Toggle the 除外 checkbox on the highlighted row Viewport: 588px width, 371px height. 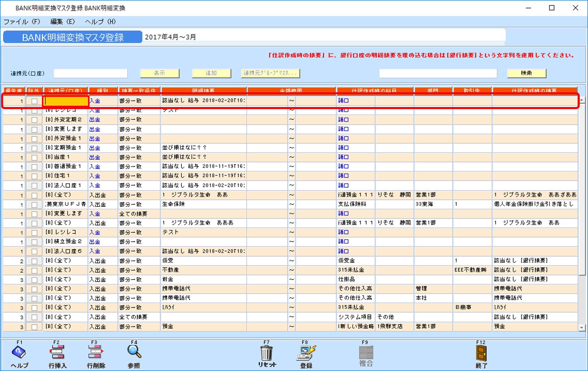click(34, 101)
